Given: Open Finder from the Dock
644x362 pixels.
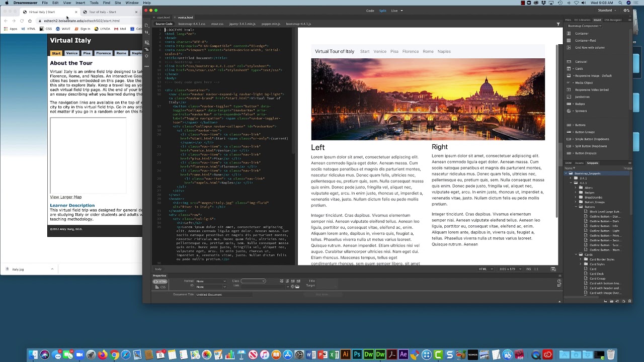Looking at the screenshot, I should click(x=33, y=355).
